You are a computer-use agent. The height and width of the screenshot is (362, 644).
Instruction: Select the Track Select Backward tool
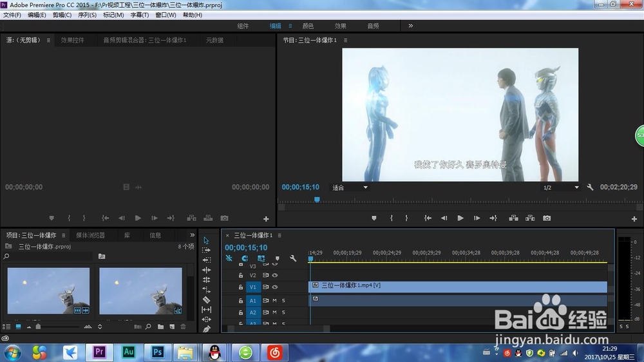206,260
